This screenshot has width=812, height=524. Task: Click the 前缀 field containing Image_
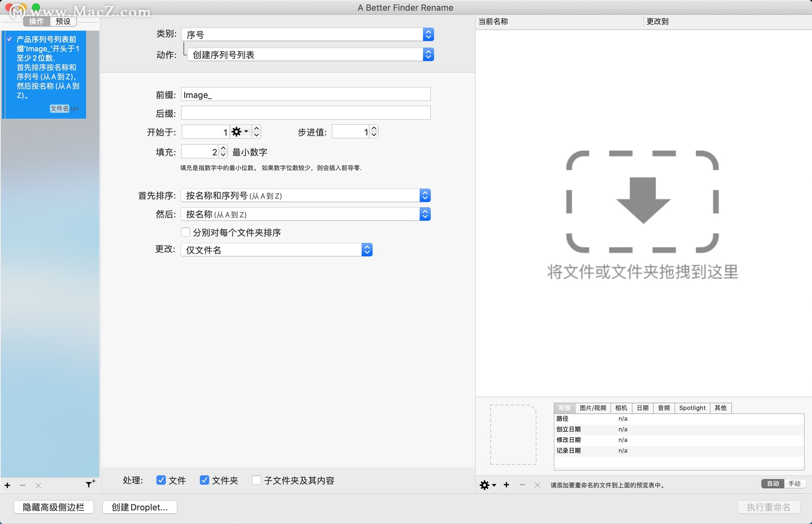point(306,94)
